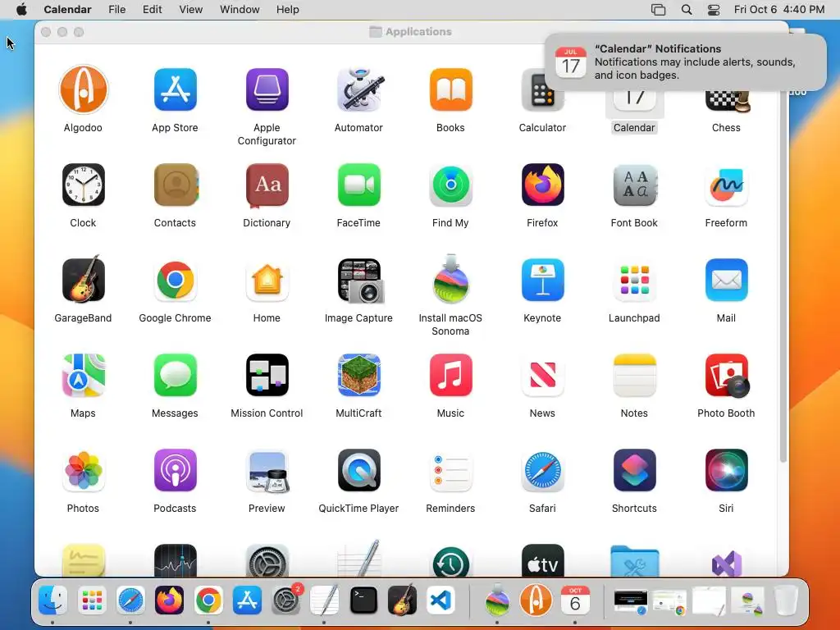Open GarageBand in the Applications window
The image size is (840, 630).
pyautogui.click(x=83, y=280)
